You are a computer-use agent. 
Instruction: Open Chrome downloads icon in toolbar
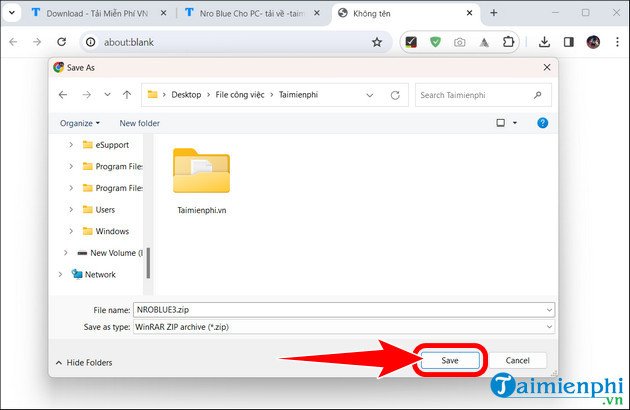(x=544, y=42)
